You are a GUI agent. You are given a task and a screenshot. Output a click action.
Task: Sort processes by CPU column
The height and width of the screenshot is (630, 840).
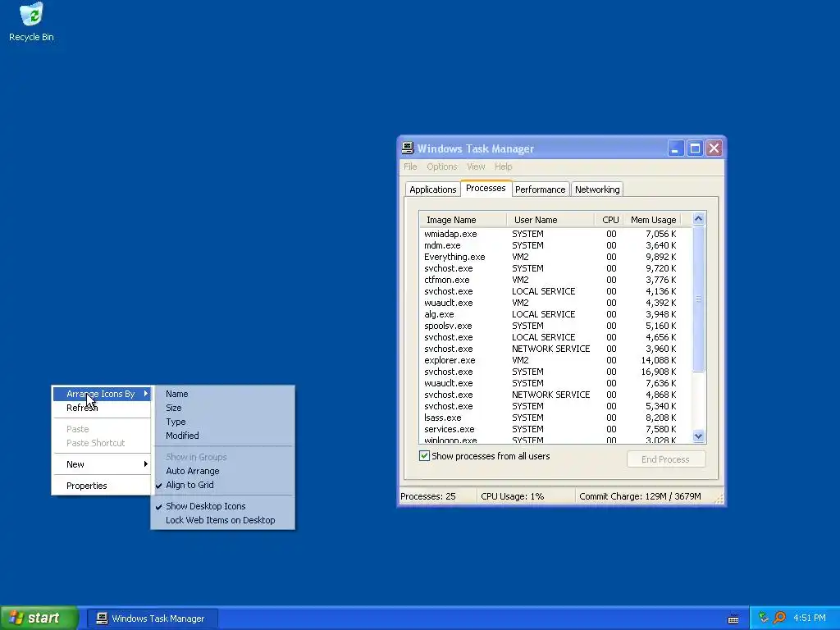point(609,220)
